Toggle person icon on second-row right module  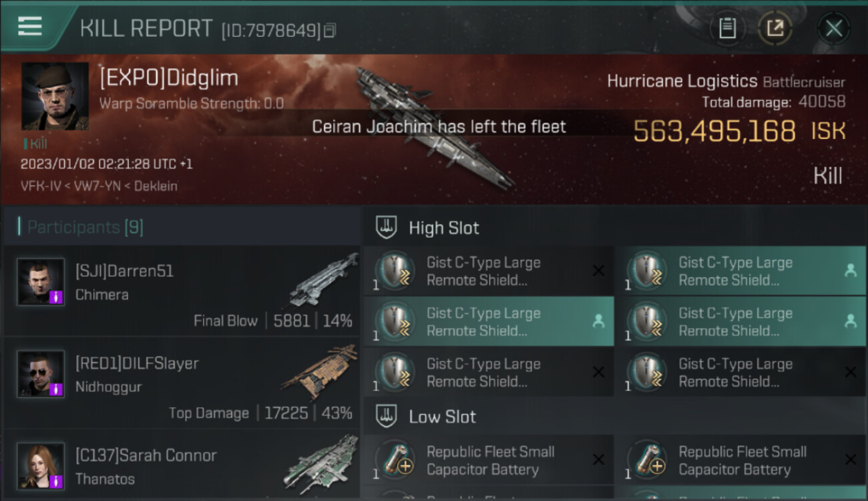click(x=850, y=321)
